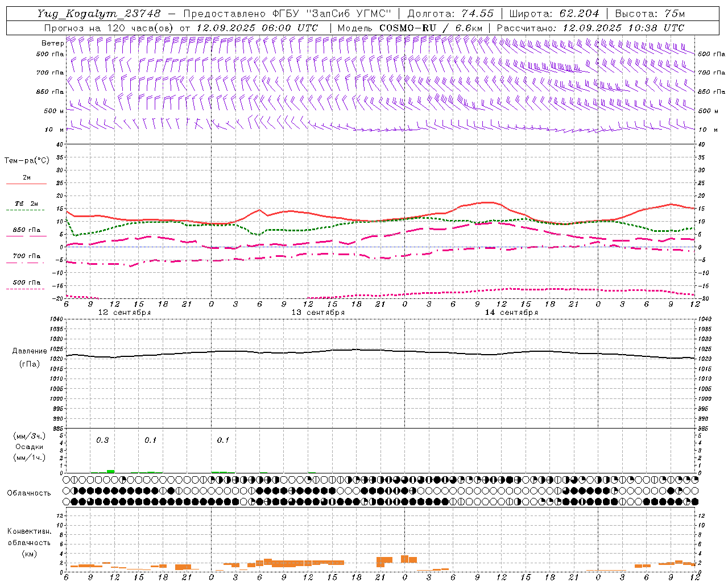The width and height of the screenshot is (728, 582).
Task: Click 'Модель COSMO-RU / 6.6км' text
Action: pyautogui.click(x=409, y=28)
